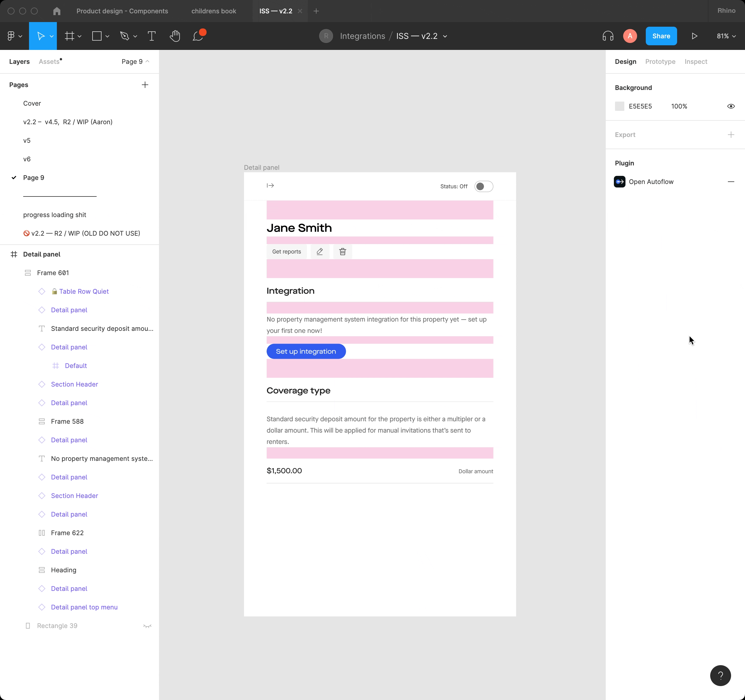Open the Help question mark button
Image resolution: width=745 pixels, height=700 pixels.
pyautogui.click(x=721, y=675)
